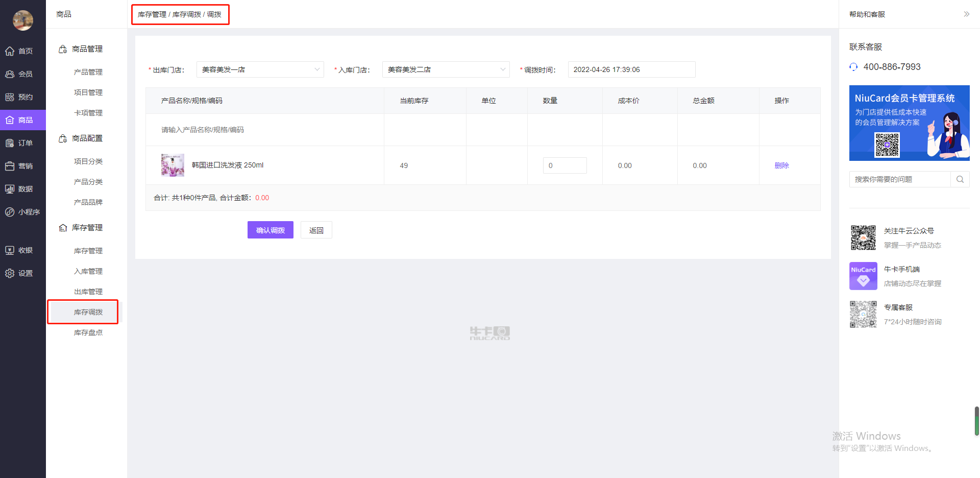Open 项目分类 submenu item
Screen dimensions: 980x478
click(x=88, y=161)
